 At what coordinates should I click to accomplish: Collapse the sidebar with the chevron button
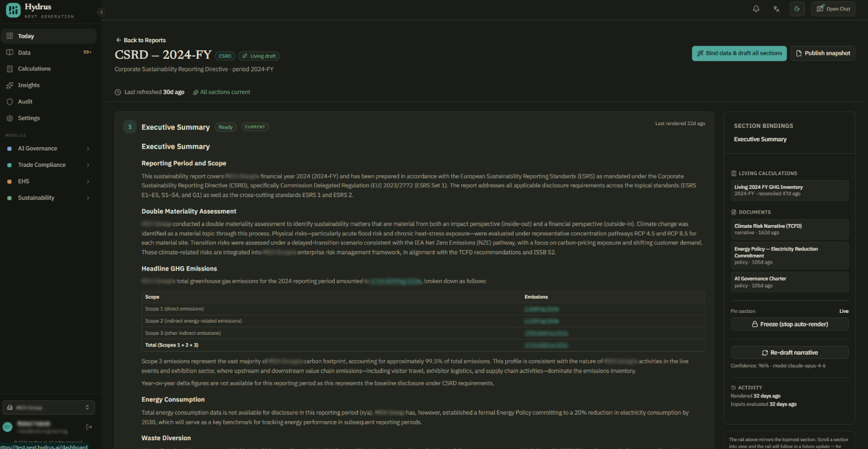101,12
